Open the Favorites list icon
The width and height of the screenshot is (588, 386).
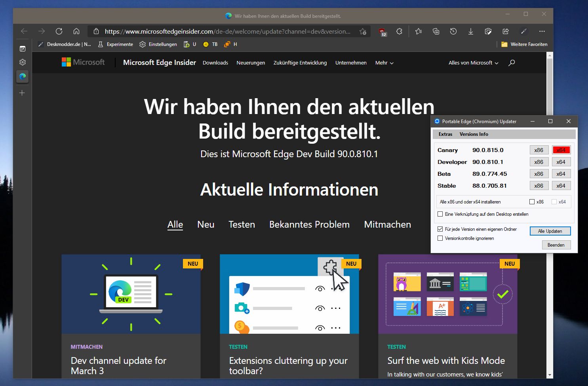point(419,31)
